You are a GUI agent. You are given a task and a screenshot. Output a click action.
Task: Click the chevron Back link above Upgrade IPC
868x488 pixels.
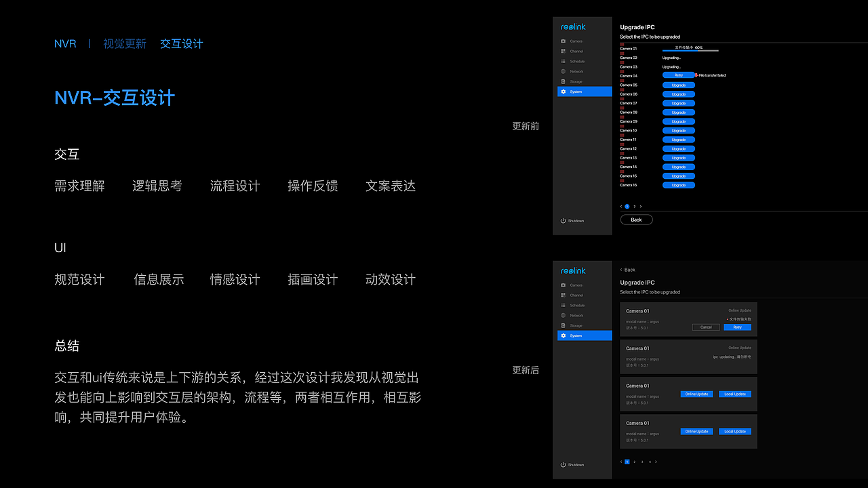tap(628, 270)
